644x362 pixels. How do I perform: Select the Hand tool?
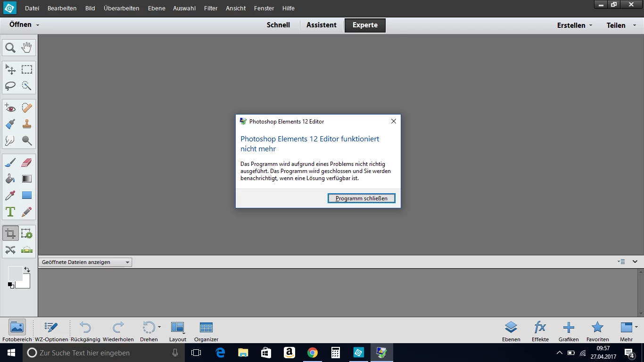(x=27, y=48)
